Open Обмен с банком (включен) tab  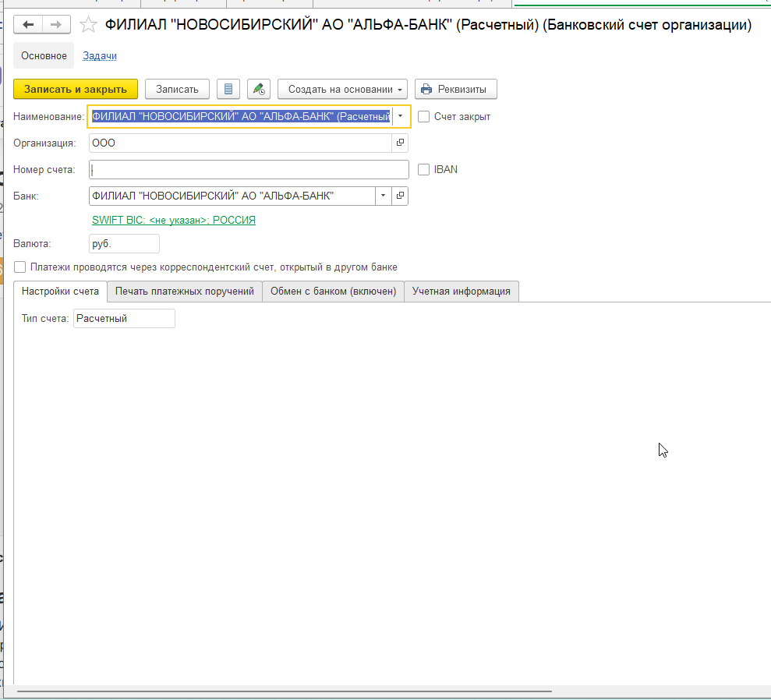[334, 291]
